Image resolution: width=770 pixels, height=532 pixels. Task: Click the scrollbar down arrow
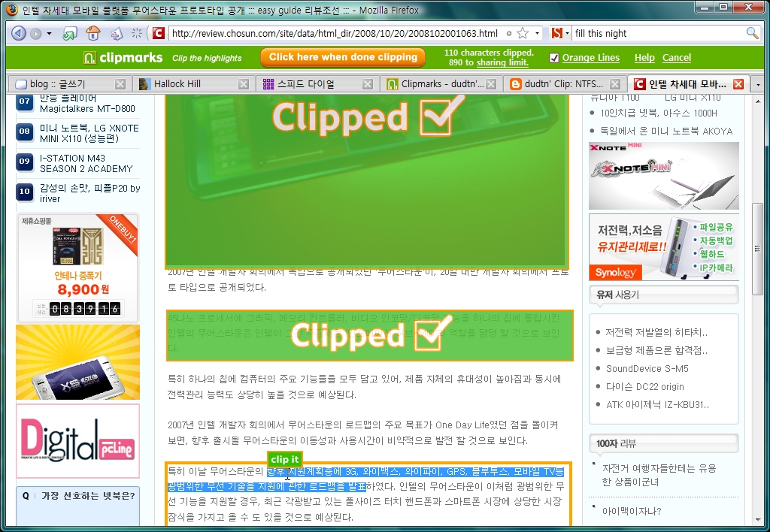[758, 520]
